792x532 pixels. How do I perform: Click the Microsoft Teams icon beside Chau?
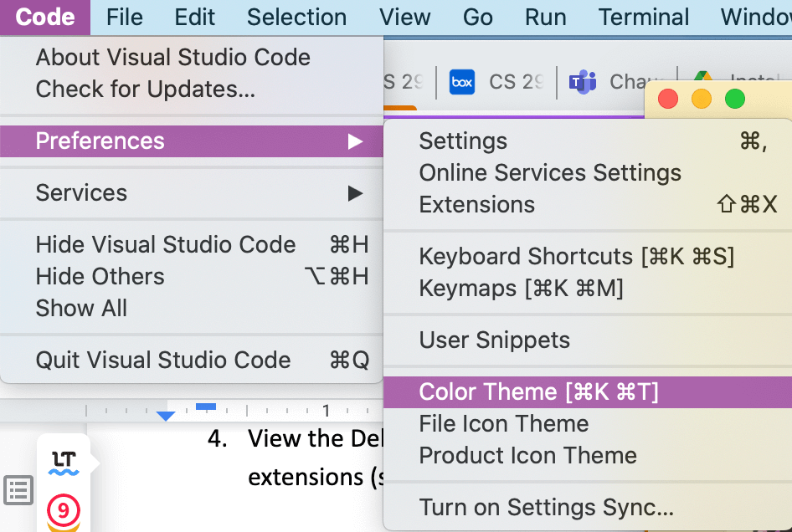click(583, 81)
